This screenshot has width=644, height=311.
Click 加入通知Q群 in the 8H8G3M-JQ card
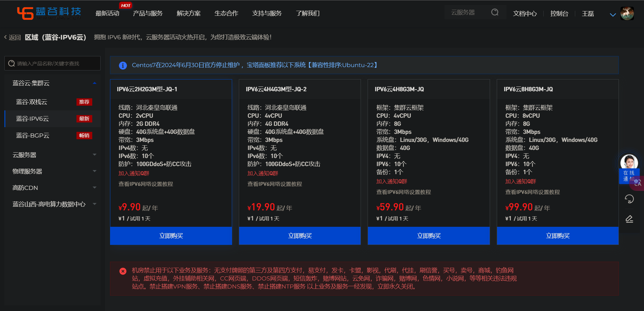click(521, 182)
